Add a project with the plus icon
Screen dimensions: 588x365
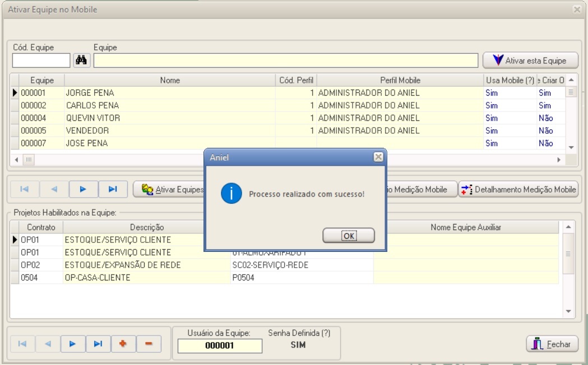(123, 344)
